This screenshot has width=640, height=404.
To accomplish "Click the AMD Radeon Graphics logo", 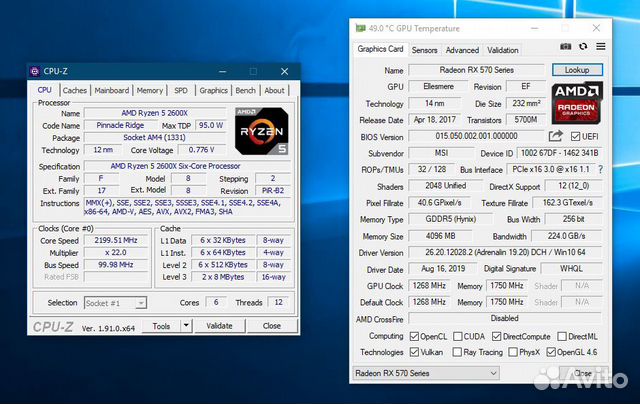I will [x=577, y=103].
